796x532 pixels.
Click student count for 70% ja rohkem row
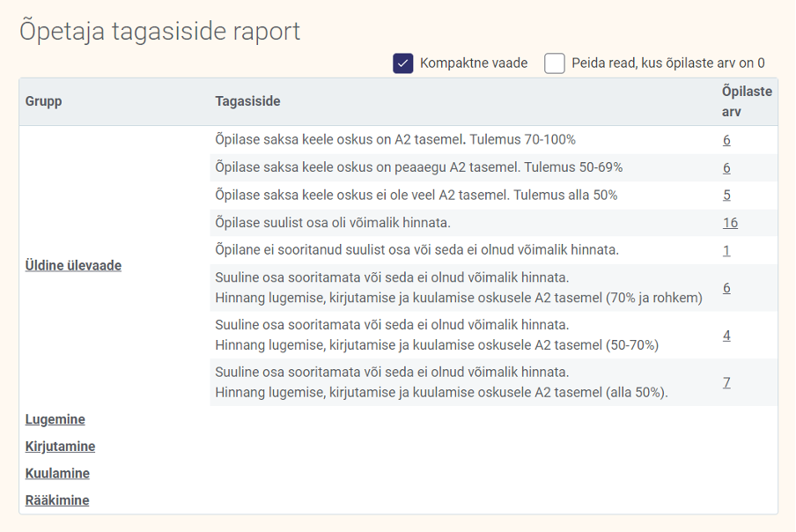tap(726, 288)
